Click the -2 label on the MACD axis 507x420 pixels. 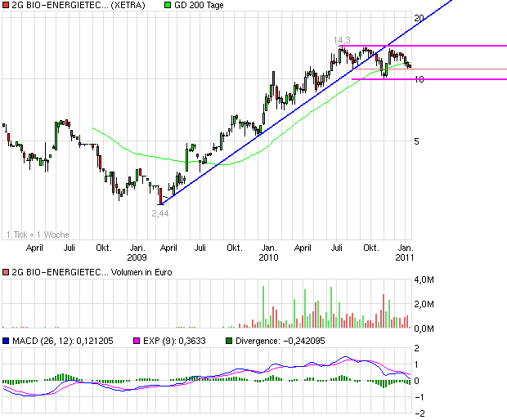[418, 413]
